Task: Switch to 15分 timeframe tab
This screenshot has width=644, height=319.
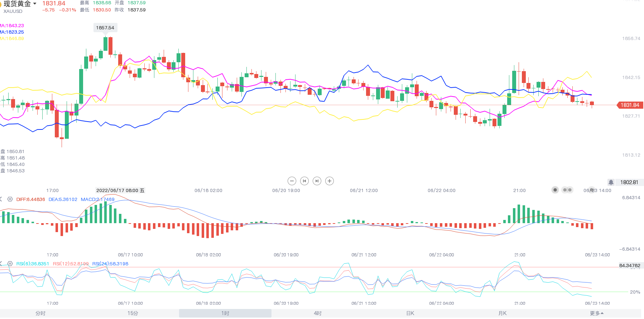Action: pyautogui.click(x=133, y=313)
